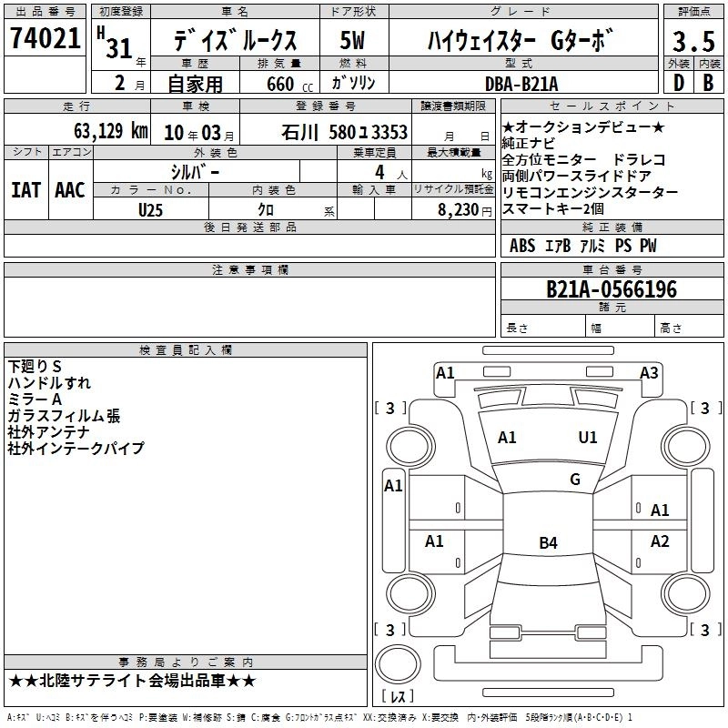This screenshot has height=728, width=728.
Task: Select the 北陸サテライト会場出品車 notice text
Action: tap(132, 681)
